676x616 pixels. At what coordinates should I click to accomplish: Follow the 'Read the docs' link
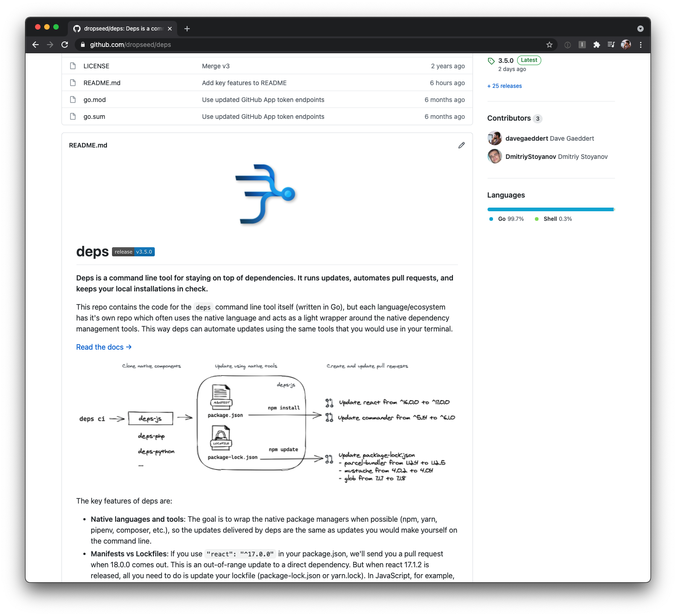point(104,347)
